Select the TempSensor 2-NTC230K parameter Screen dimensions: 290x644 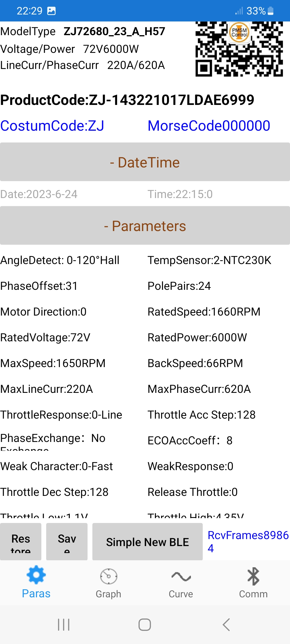click(209, 260)
